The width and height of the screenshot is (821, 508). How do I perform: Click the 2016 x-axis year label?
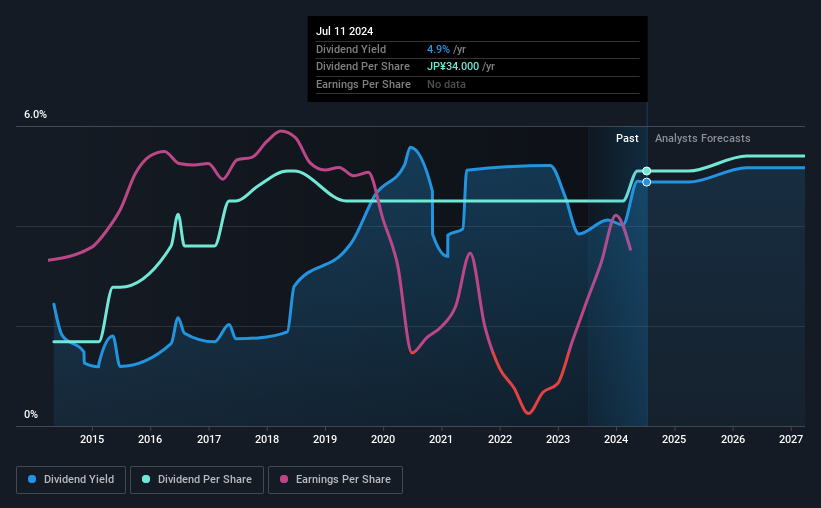click(x=150, y=439)
